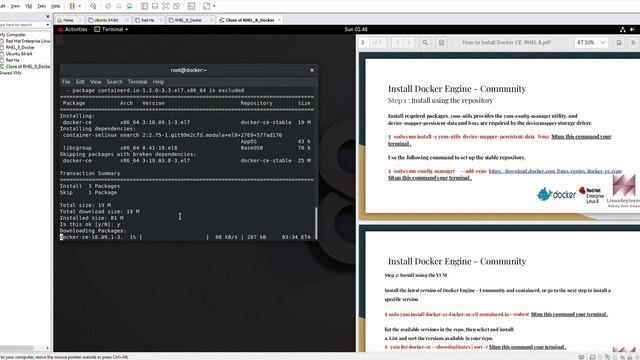Open the library search dropdown arrow
This screenshot has height=360, width=640.
(x=48, y=25)
